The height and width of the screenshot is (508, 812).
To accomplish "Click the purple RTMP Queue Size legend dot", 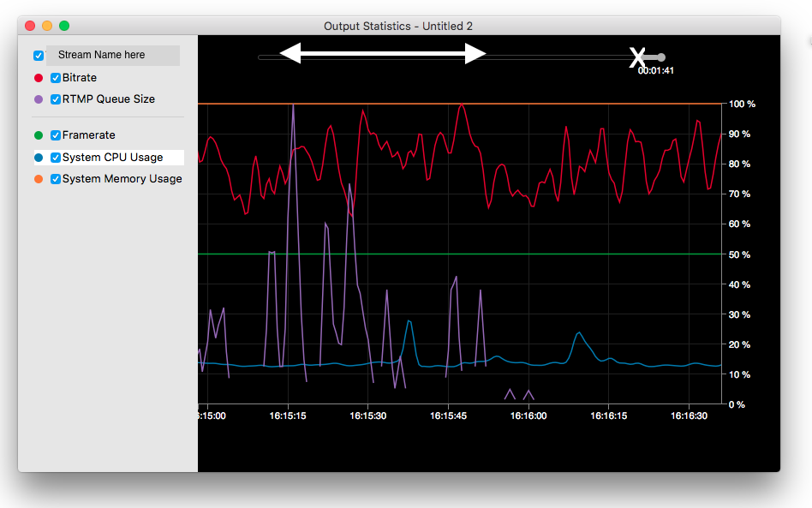I will coord(37,99).
